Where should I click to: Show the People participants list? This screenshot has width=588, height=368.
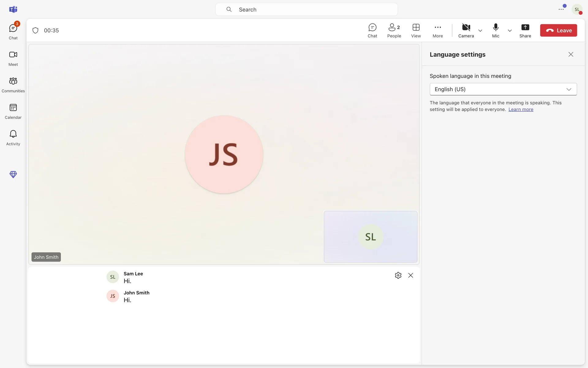coord(394,31)
